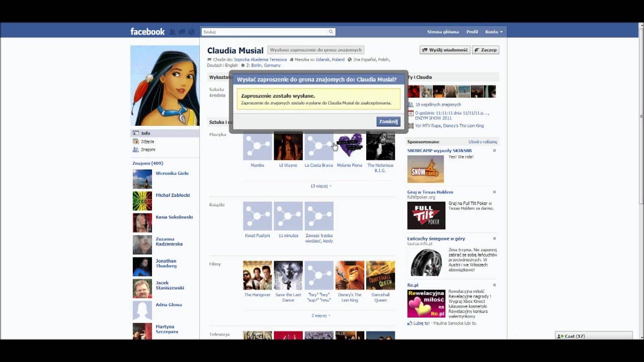Close the Texas Holdem ad with X
The height and width of the screenshot is (362, 644).
(494, 192)
